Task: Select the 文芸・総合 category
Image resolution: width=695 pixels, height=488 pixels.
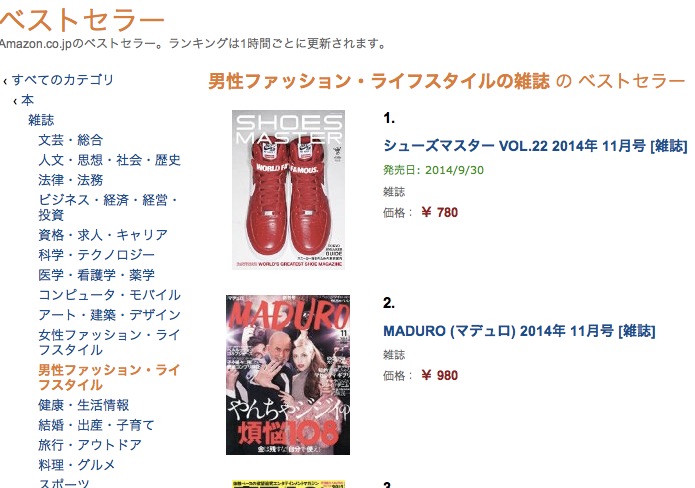Action: [x=71, y=140]
